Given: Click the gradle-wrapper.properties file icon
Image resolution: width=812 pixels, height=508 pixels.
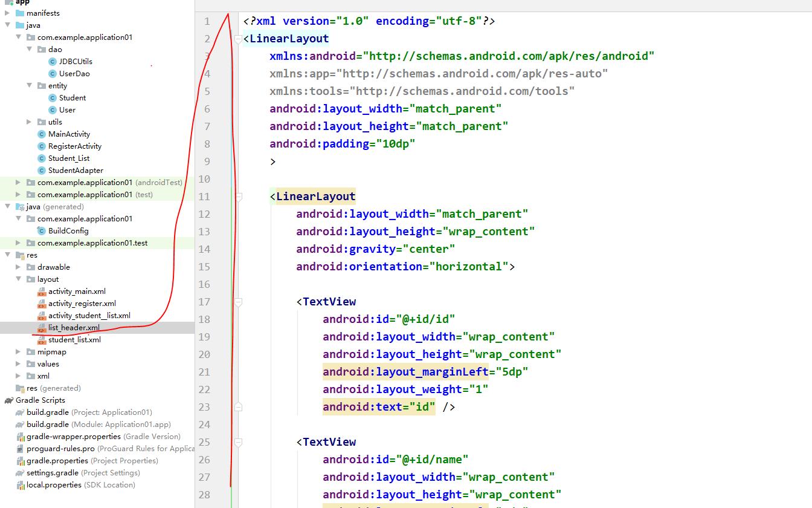Looking at the screenshot, I should 21,436.
